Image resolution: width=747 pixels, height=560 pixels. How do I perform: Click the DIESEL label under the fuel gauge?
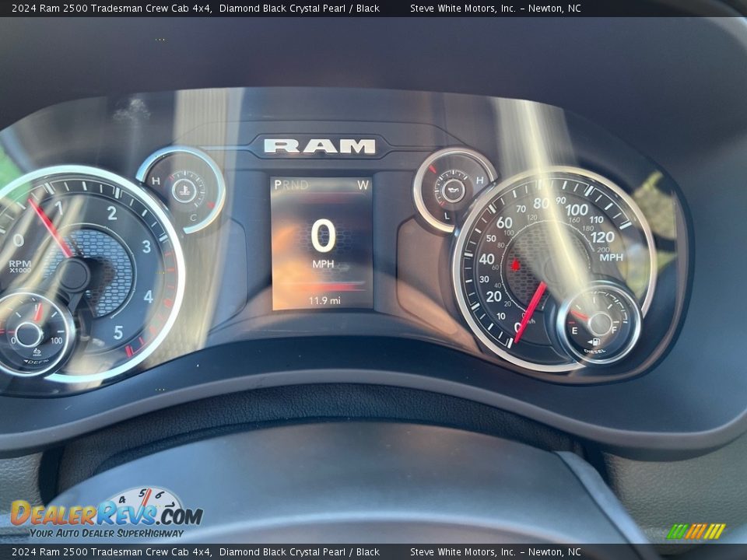594,352
